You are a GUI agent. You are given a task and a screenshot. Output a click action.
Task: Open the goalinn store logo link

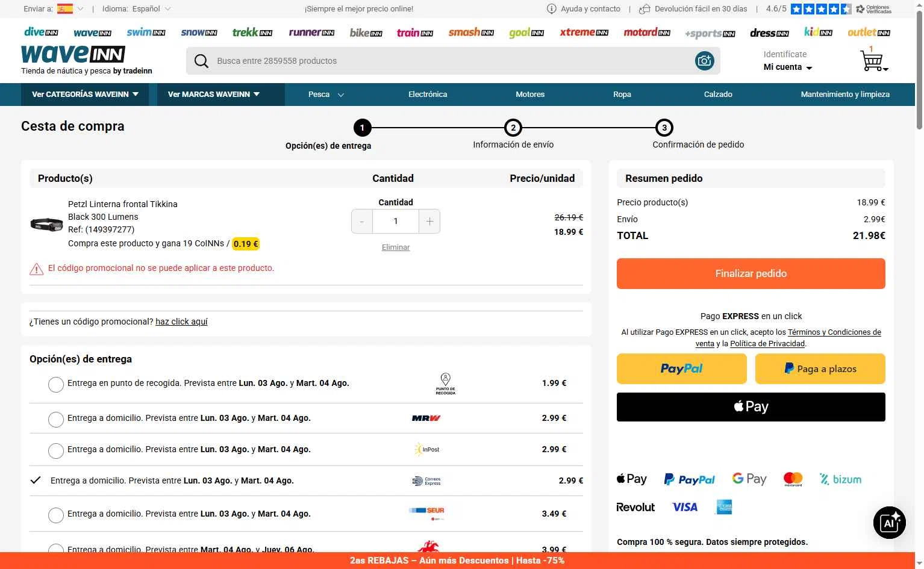(x=526, y=32)
